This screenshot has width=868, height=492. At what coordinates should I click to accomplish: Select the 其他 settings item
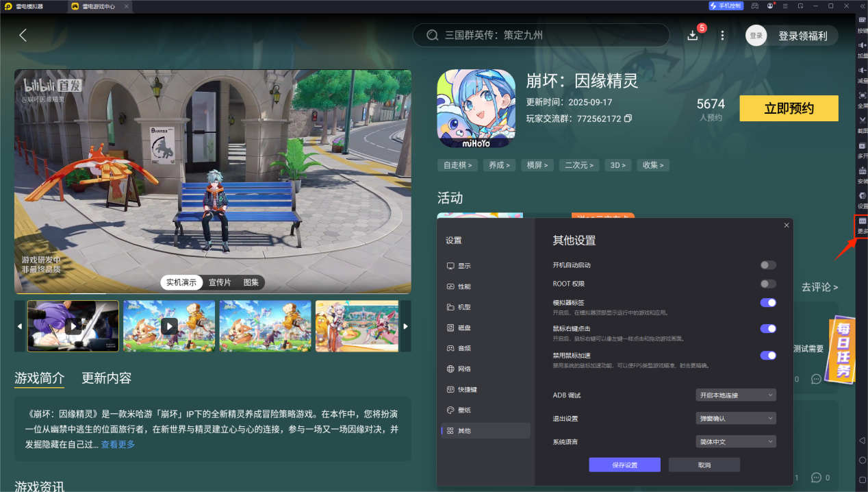485,430
